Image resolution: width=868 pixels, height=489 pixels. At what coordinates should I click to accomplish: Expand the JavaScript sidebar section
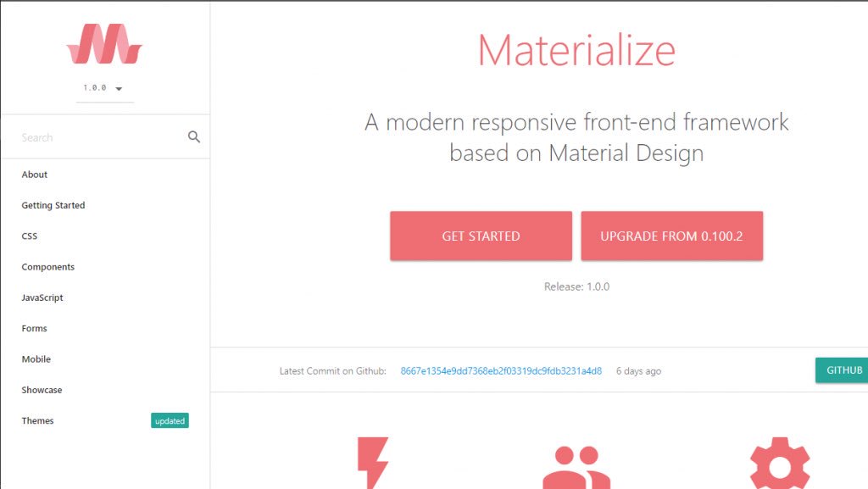pyautogui.click(x=42, y=297)
